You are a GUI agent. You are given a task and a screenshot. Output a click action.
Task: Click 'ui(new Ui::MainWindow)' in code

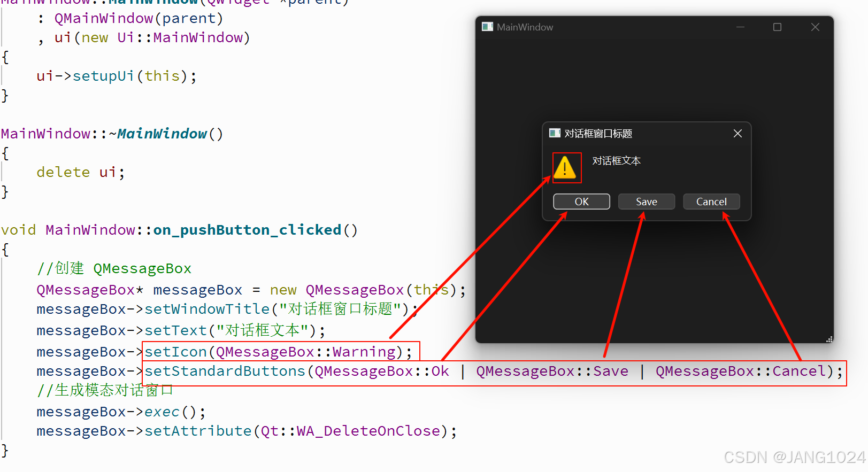coord(152,37)
